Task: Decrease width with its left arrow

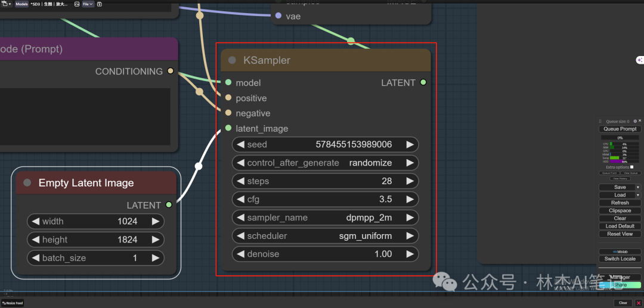Action: [36, 222]
